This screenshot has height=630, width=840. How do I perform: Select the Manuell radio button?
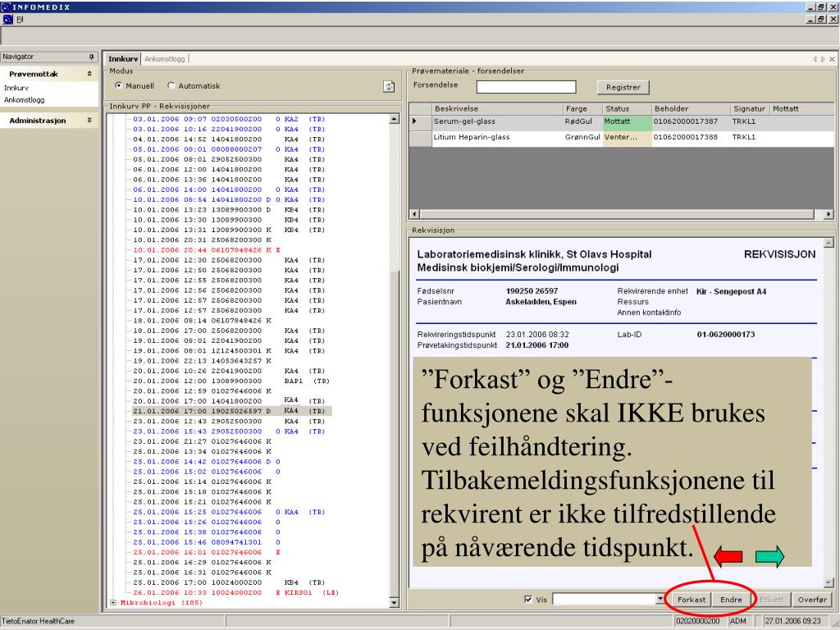(118, 85)
